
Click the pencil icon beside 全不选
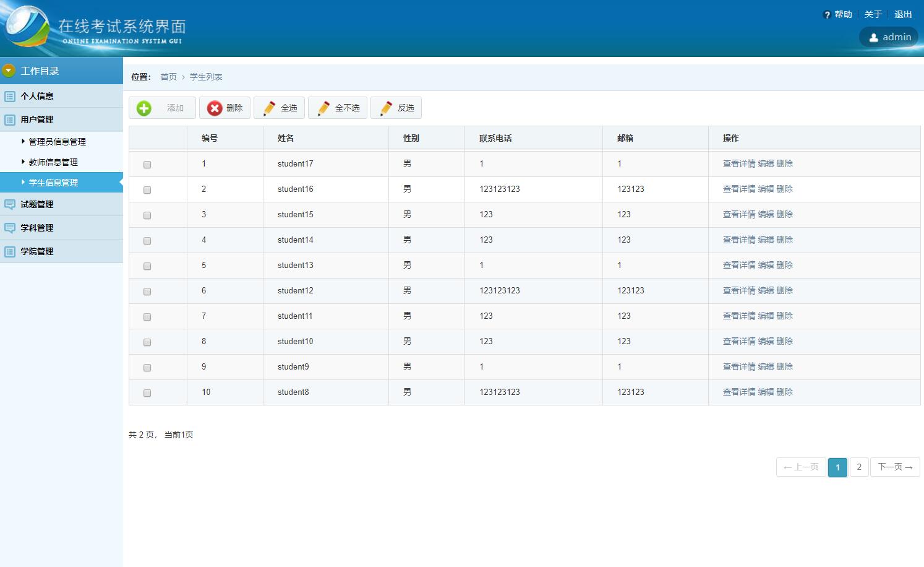[323, 108]
